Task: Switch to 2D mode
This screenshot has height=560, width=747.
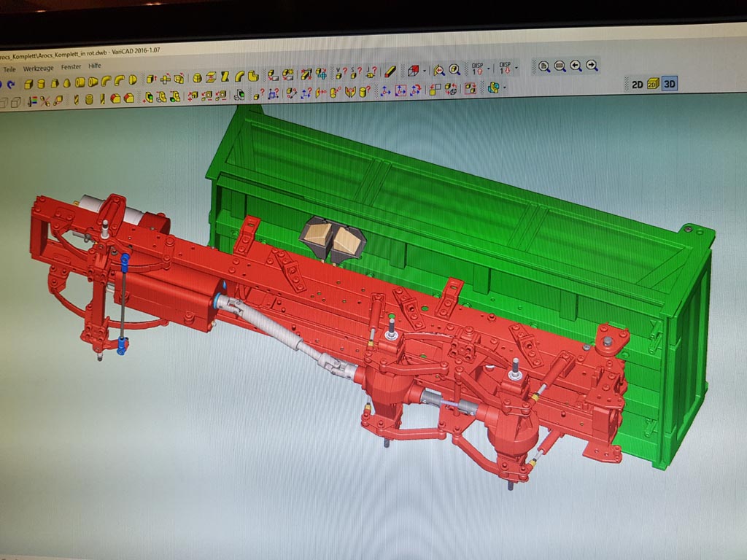Action: click(x=637, y=85)
